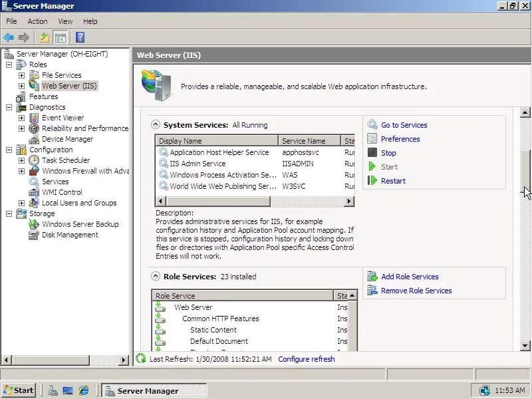
Task: Click the tree pane right scroll arrow
Action: click(124, 360)
